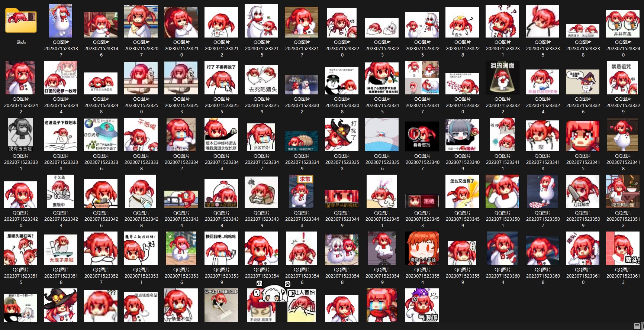This screenshot has width=644, height=330.
Task: Select file name QQ图片20230715233608
Action: pyautogui.click(x=543, y=276)
